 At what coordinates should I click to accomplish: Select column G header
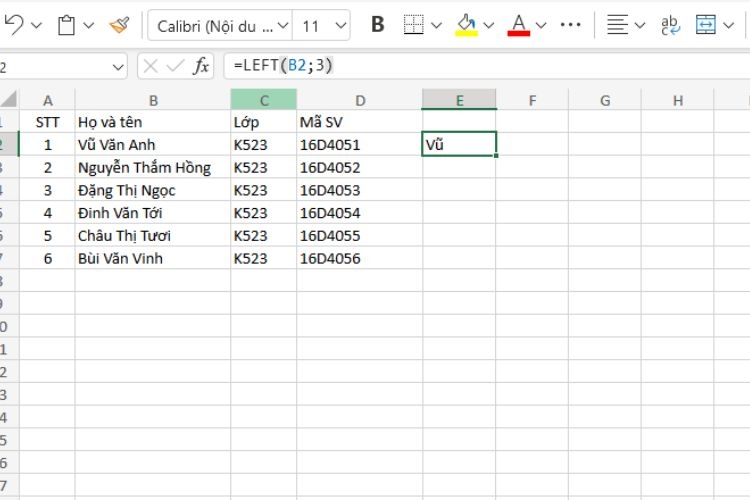[605, 100]
